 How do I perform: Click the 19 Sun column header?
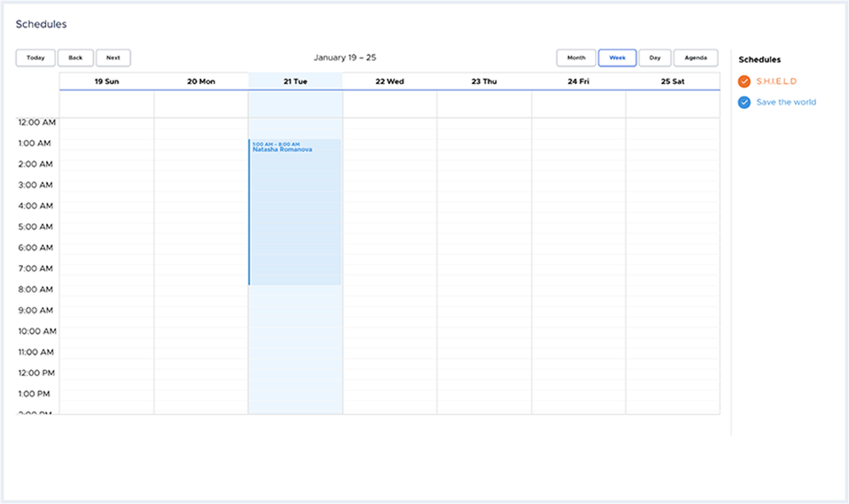[x=106, y=81]
